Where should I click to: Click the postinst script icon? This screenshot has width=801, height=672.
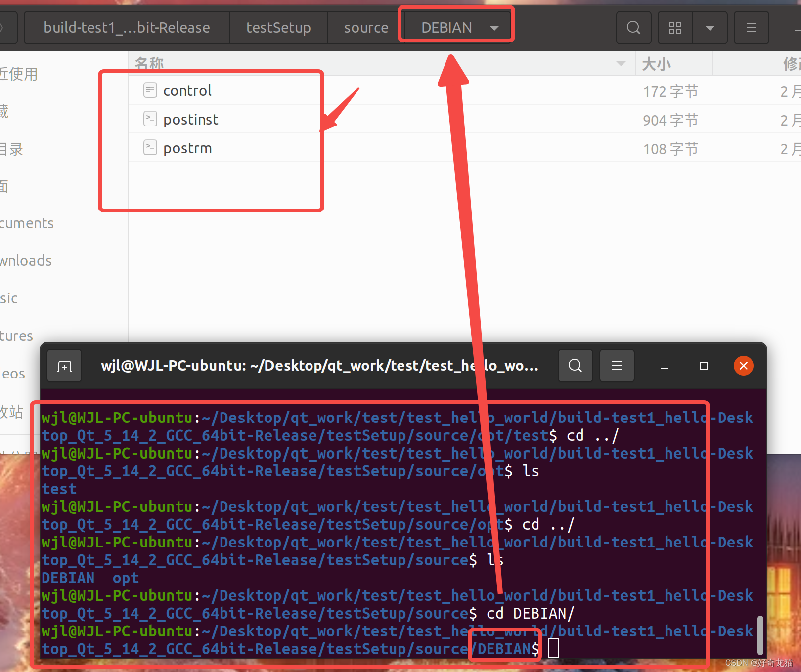pyautogui.click(x=150, y=119)
